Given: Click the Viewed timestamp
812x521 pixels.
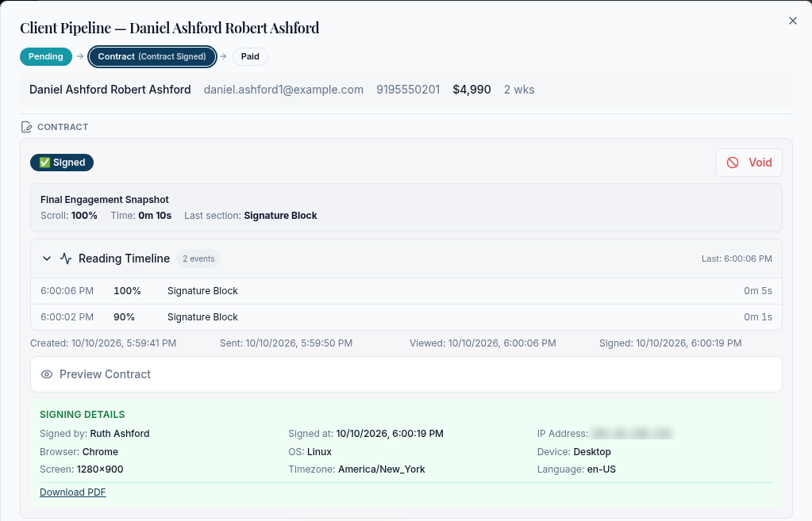Looking at the screenshot, I should (483, 343).
